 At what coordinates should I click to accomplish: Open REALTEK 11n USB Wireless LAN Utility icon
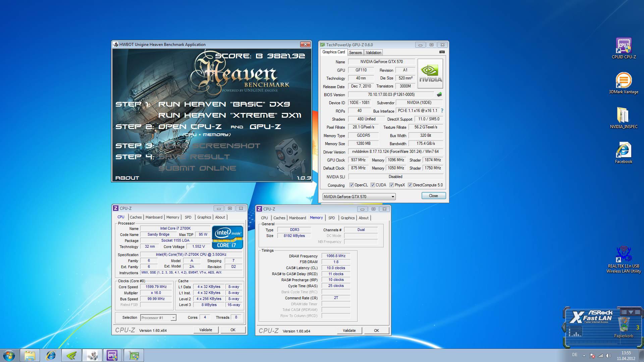click(624, 260)
